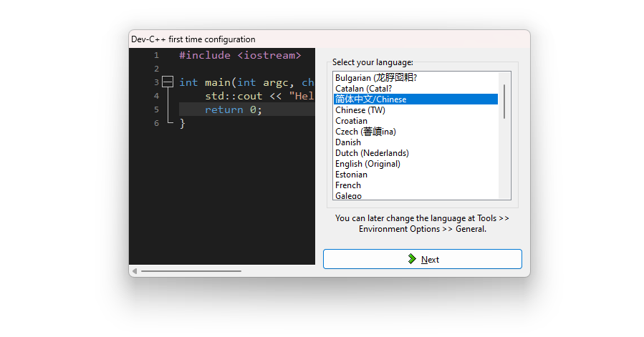Viewport: 644px width, 337px height.
Task: Choose Danish in the list
Action: pos(415,142)
